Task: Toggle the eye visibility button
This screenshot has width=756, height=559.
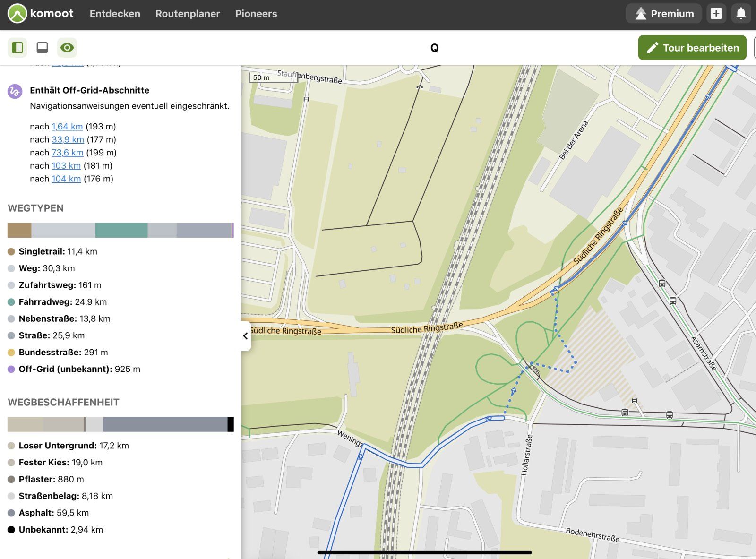Action: click(x=67, y=48)
